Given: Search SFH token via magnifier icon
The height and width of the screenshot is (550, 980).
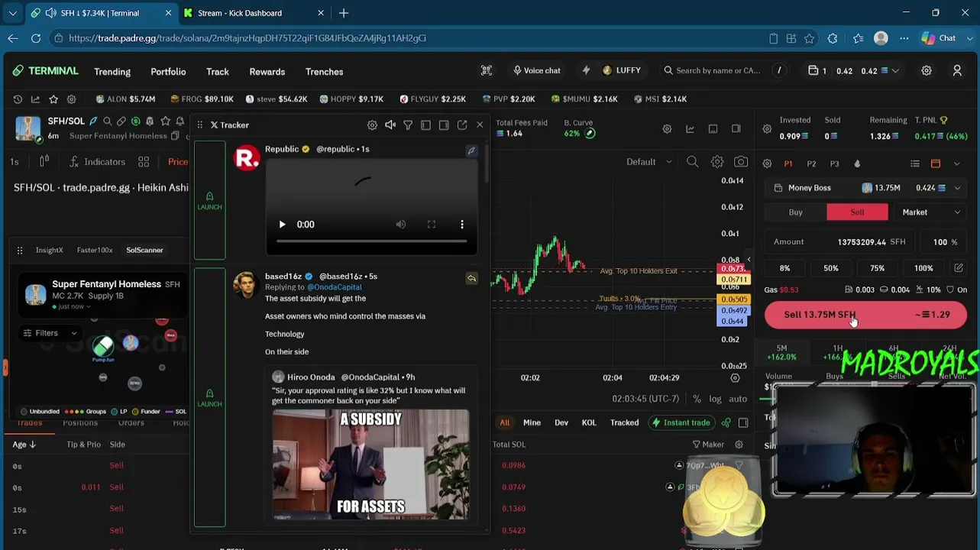Looking at the screenshot, I should (108, 121).
